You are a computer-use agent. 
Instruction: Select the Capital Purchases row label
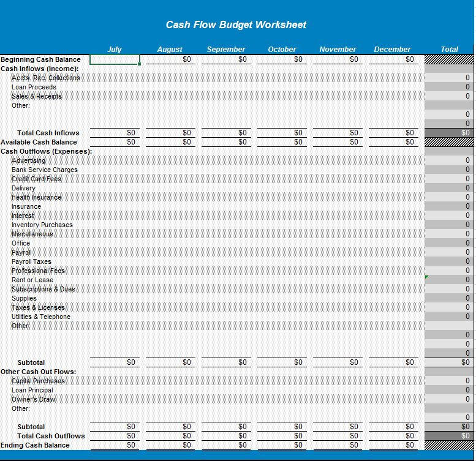38,381
